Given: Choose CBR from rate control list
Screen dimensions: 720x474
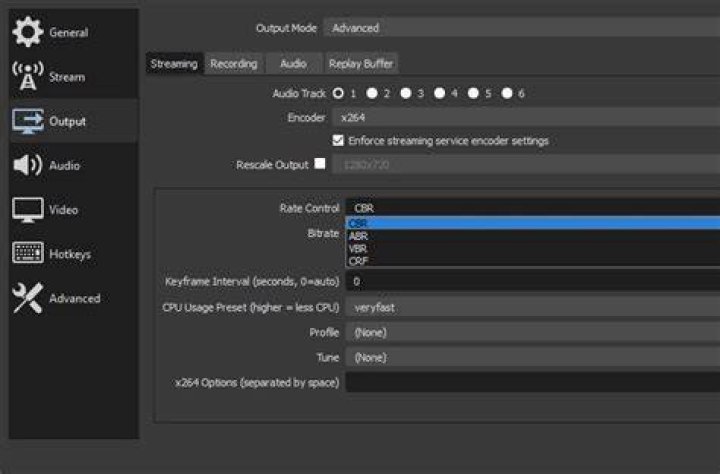Looking at the screenshot, I should tap(533, 223).
